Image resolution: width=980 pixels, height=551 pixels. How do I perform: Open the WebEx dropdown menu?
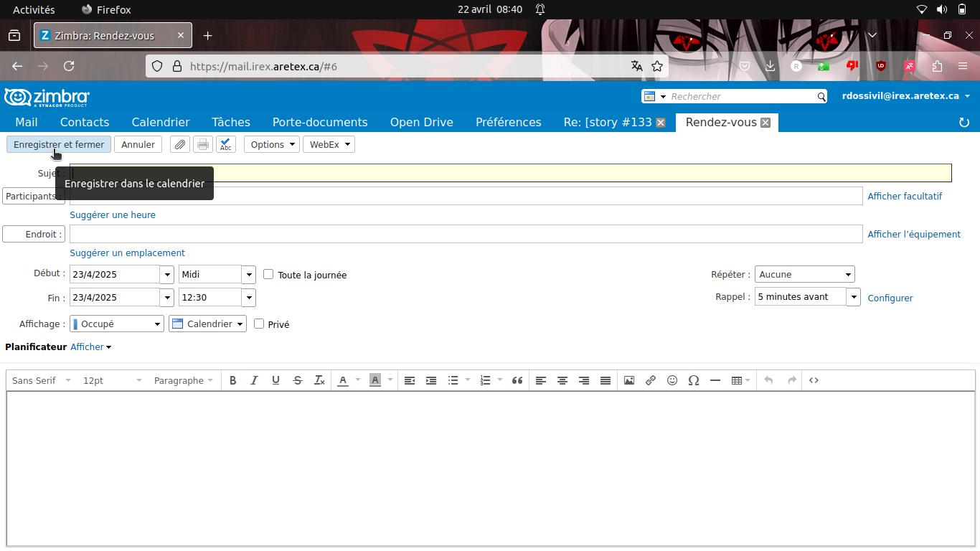click(x=329, y=144)
